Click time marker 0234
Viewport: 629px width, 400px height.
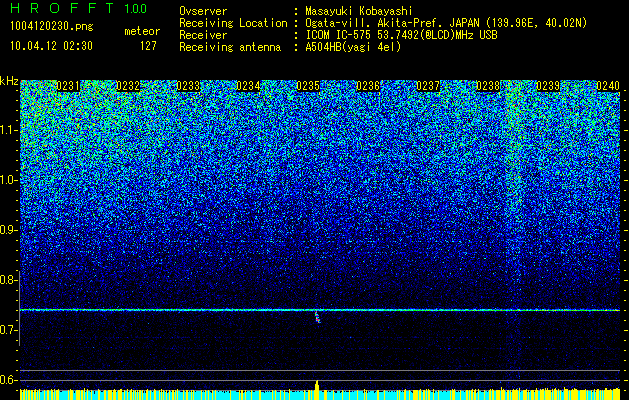(x=248, y=86)
